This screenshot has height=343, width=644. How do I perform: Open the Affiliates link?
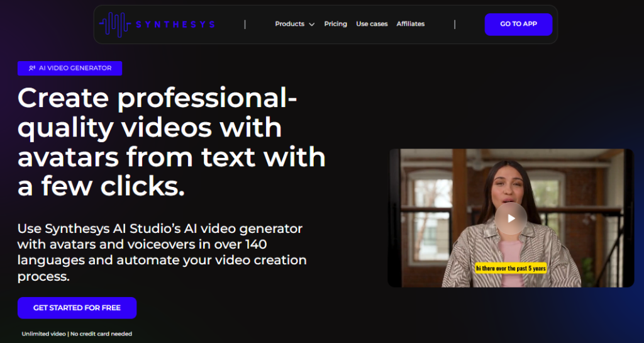(x=410, y=24)
